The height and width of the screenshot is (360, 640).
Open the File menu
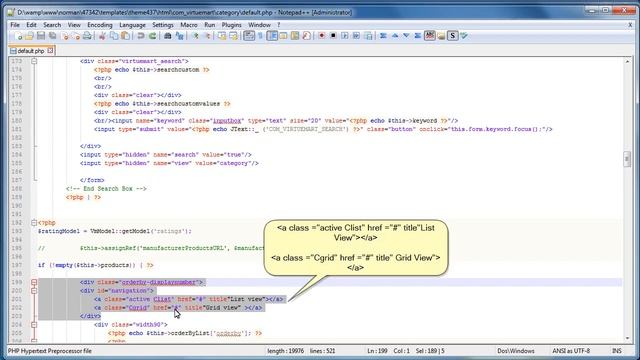(15, 25)
